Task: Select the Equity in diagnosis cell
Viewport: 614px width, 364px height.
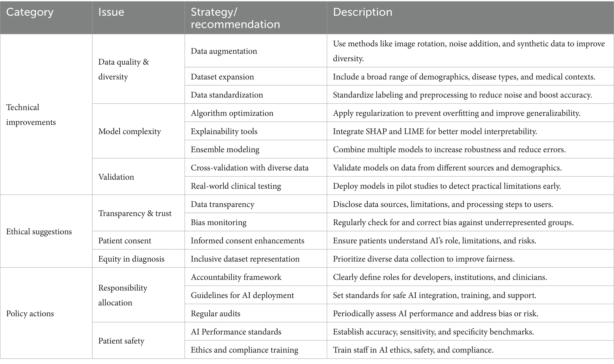Action: [x=131, y=259]
